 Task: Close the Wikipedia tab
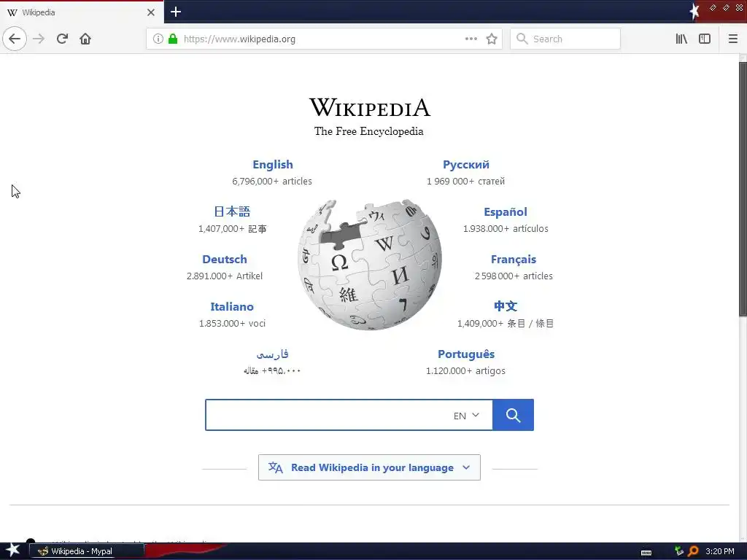150,12
